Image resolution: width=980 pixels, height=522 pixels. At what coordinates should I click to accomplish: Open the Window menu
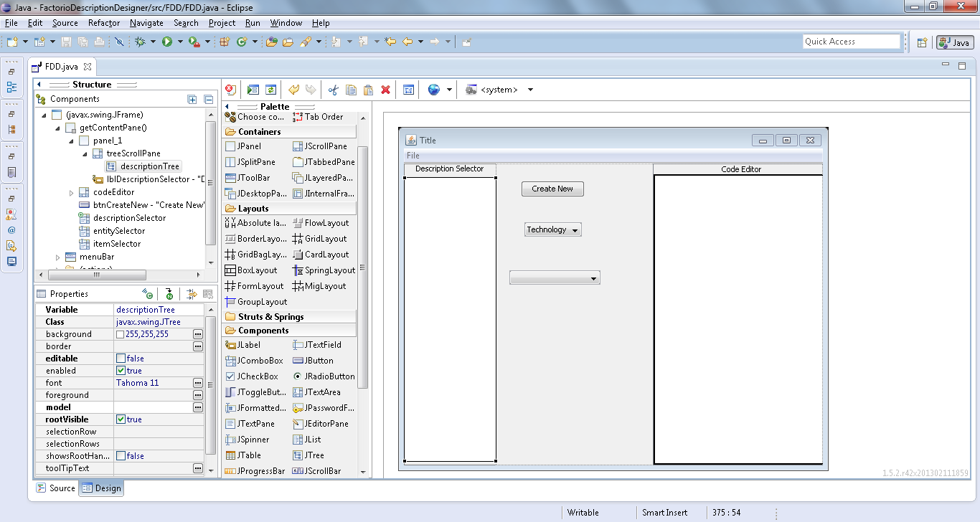pos(286,23)
